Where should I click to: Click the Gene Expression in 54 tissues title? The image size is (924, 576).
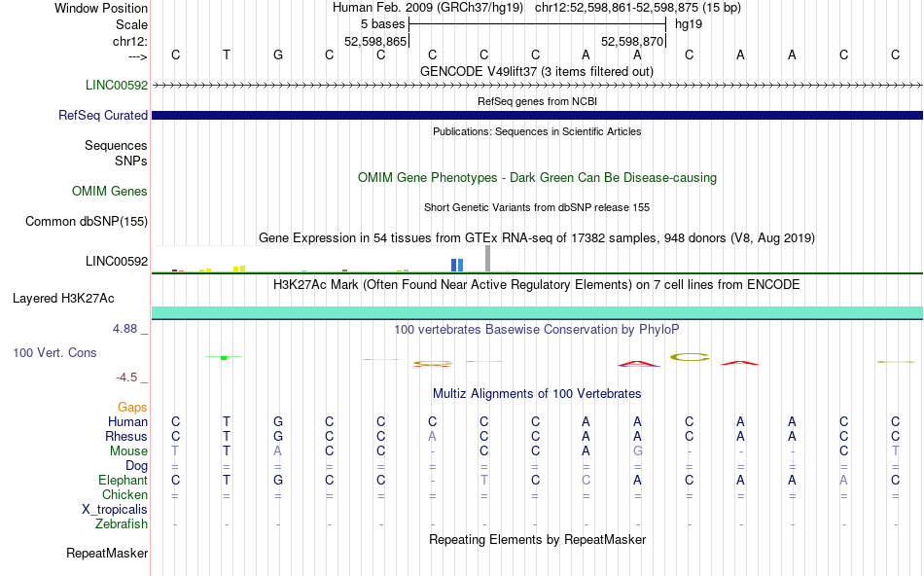[x=537, y=237]
